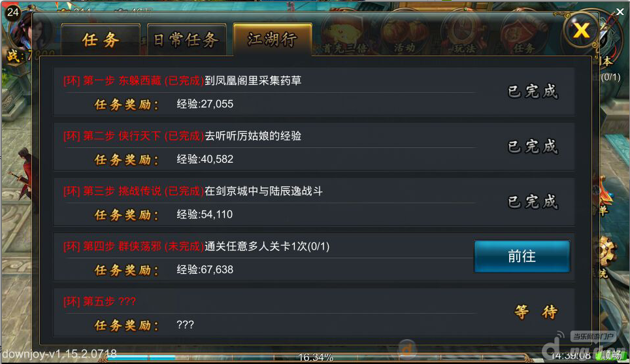The height and width of the screenshot is (364, 630).
Task: Click the 已完成 label of step one
Action: [x=533, y=91]
